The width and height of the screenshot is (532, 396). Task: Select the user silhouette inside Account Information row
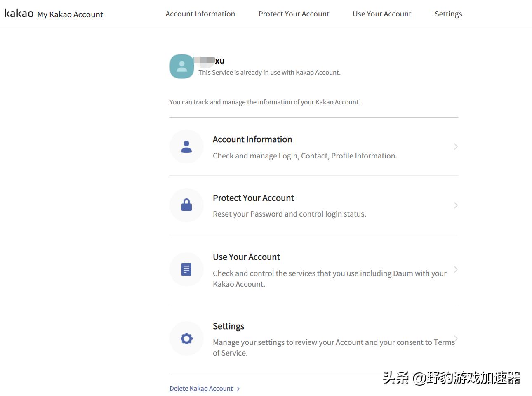coord(186,146)
